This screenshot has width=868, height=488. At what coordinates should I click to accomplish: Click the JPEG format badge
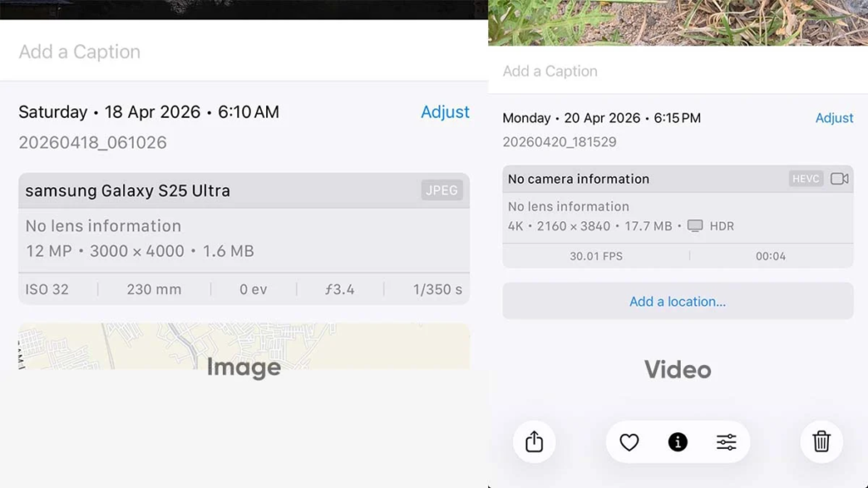point(442,191)
